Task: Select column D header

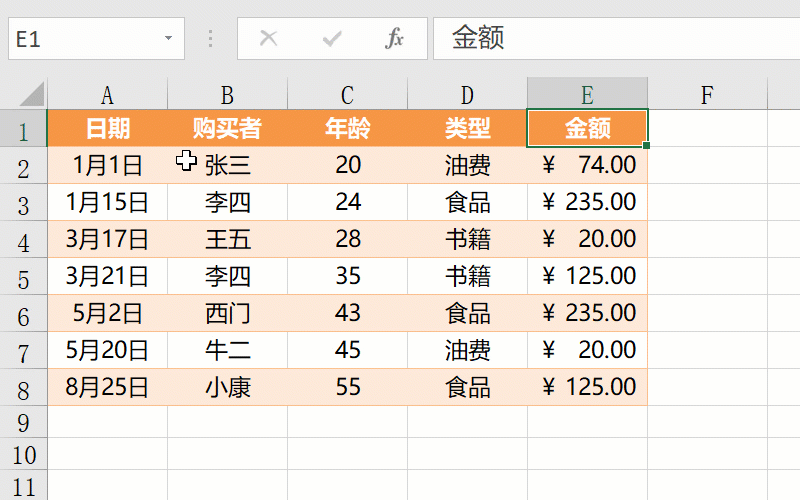Action: point(467,94)
